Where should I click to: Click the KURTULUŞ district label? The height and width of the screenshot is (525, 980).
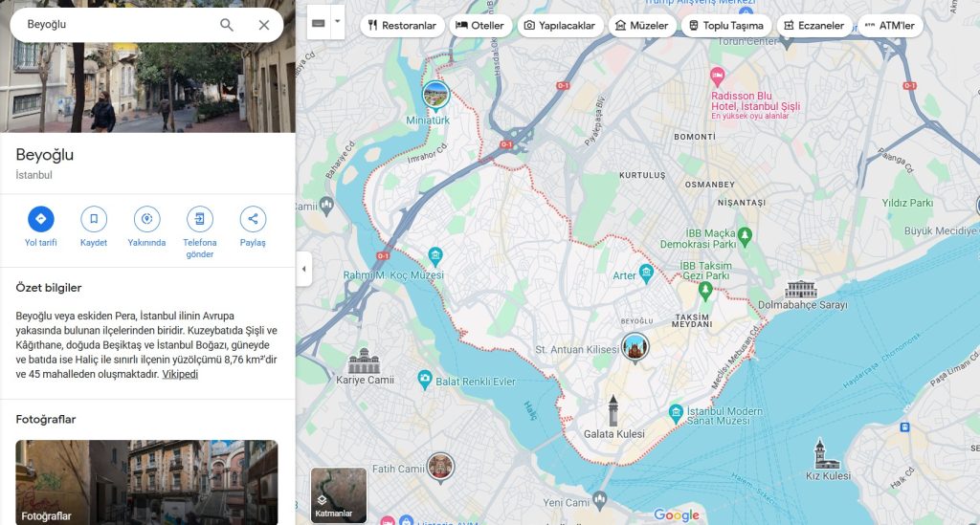[642, 175]
